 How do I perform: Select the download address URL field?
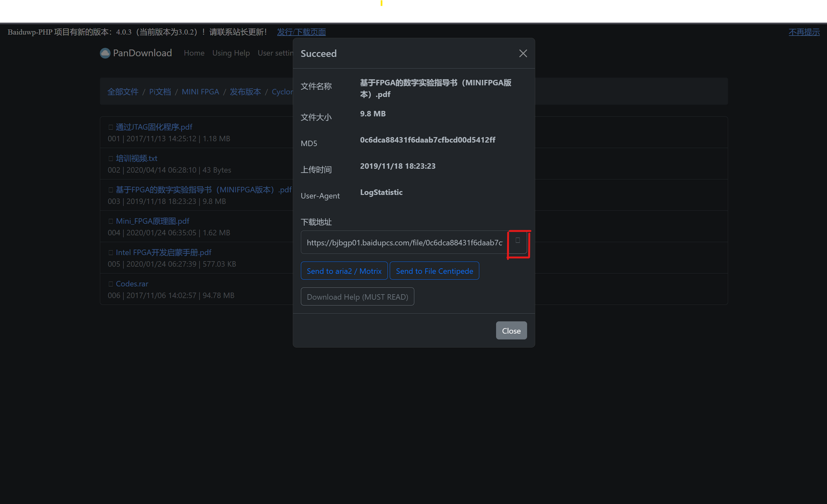point(404,242)
